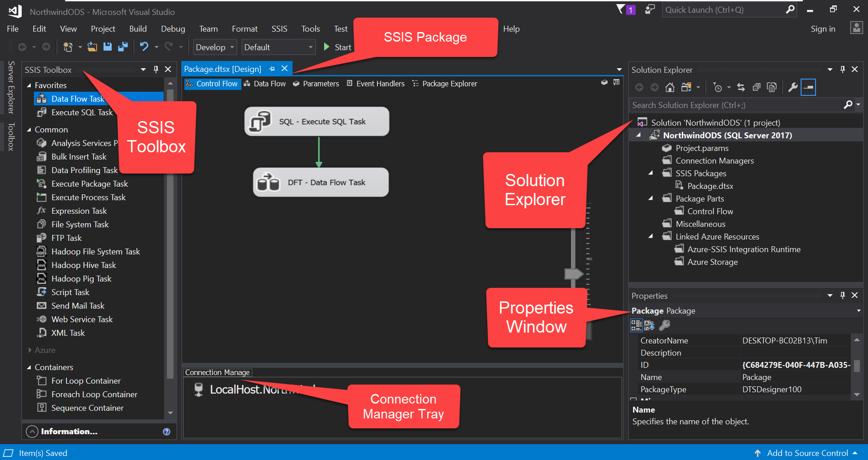Image resolution: width=868 pixels, height=460 pixels.
Task: Click the designer zoom slider handle
Action: coord(574,274)
